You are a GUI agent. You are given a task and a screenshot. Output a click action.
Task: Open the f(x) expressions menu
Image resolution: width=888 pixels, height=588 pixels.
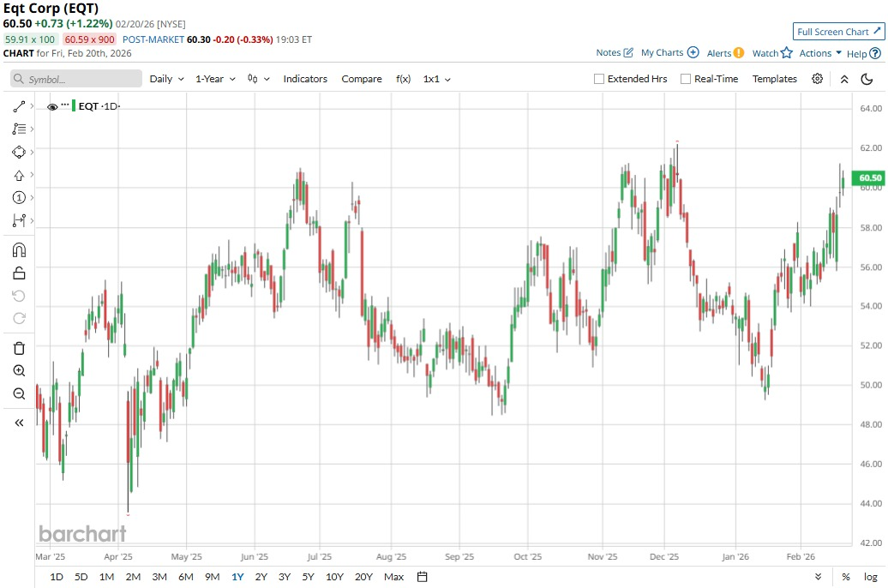click(403, 79)
